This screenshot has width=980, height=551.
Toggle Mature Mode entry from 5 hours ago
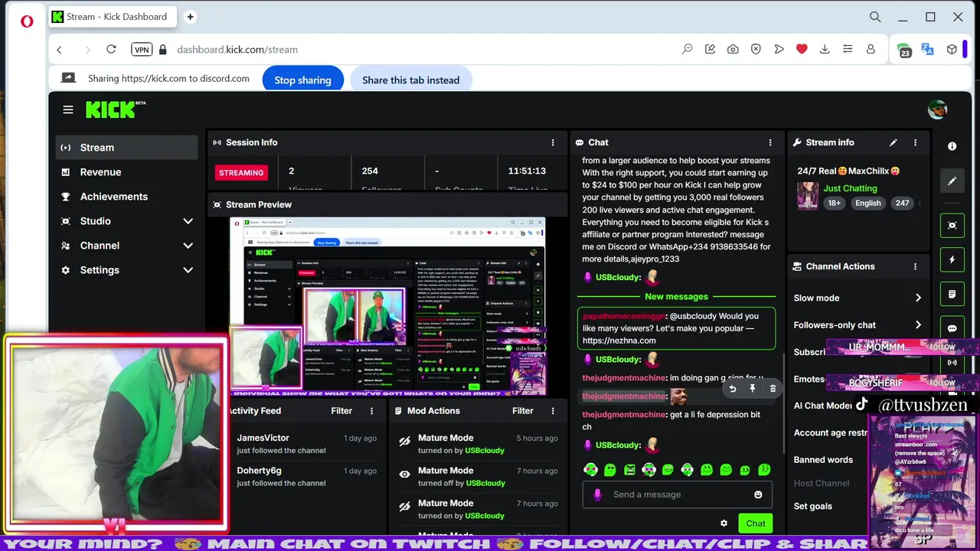(404, 442)
